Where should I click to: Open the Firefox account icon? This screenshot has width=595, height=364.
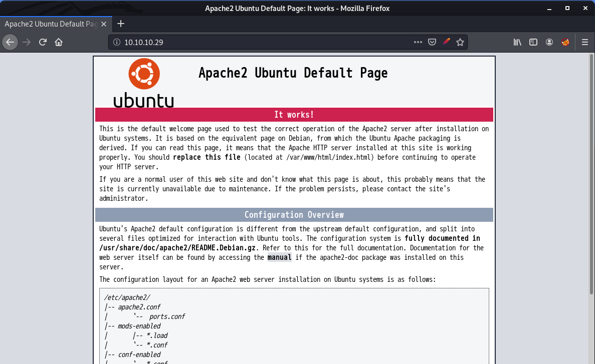click(549, 42)
